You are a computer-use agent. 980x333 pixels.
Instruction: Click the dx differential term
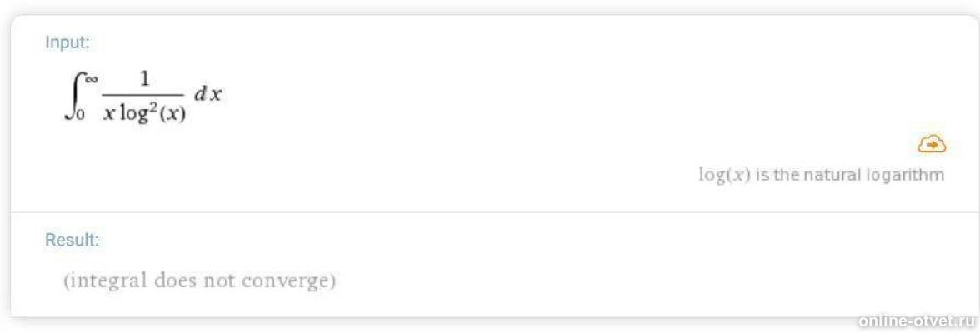[x=207, y=94]
